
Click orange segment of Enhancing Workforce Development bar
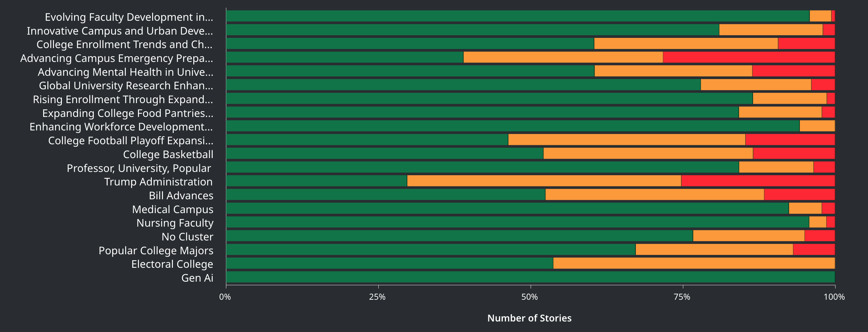(817, 126)
